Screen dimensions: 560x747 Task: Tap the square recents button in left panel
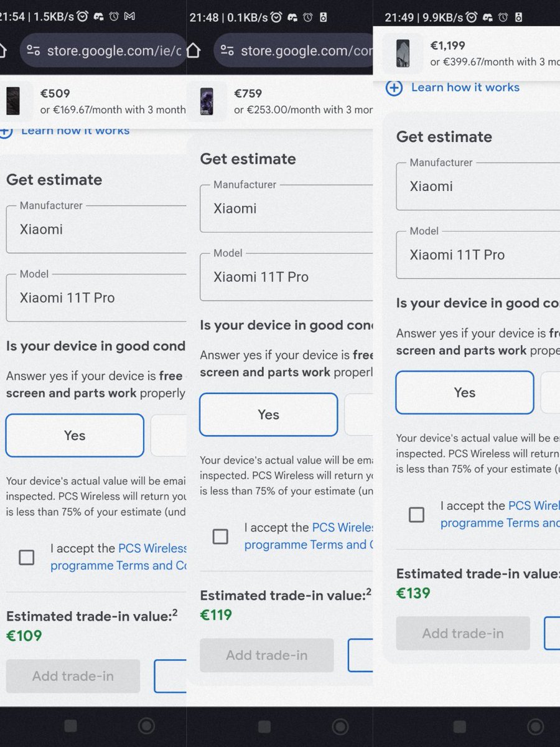pyautogui.click(x=71, y=726)
